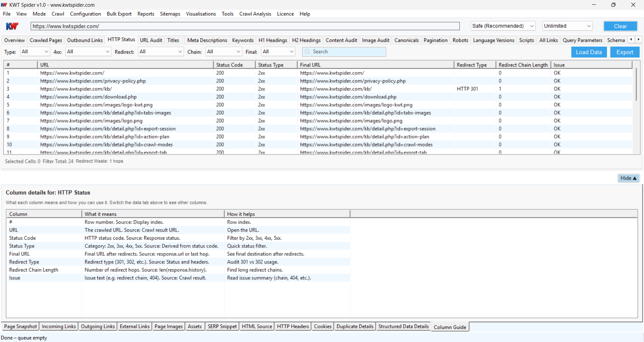Collapse the Column details panel via Hide
The height and width of the screenshot is (342, 644).
click(x=628, y=178)
